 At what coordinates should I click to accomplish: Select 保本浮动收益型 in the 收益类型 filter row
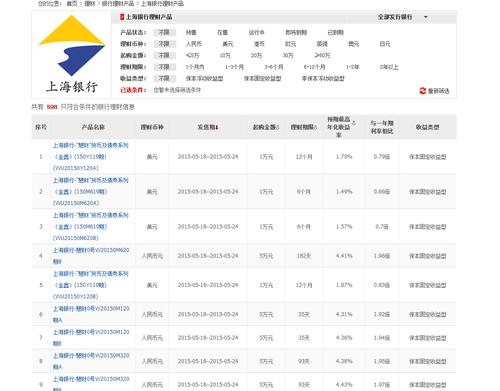click(204, 79)
